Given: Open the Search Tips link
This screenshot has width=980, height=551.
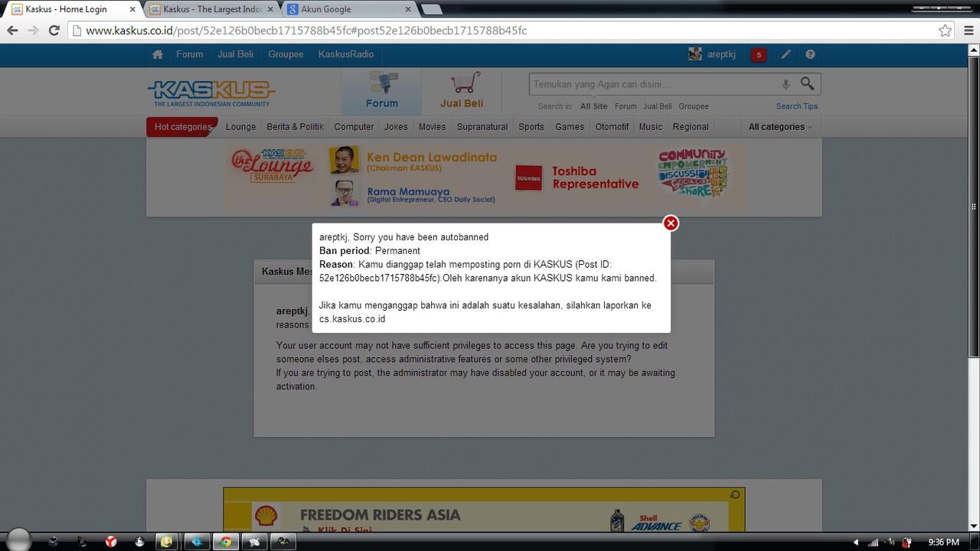Looking at the screenshot, I should pyautogui.click(x=797, y=106).
